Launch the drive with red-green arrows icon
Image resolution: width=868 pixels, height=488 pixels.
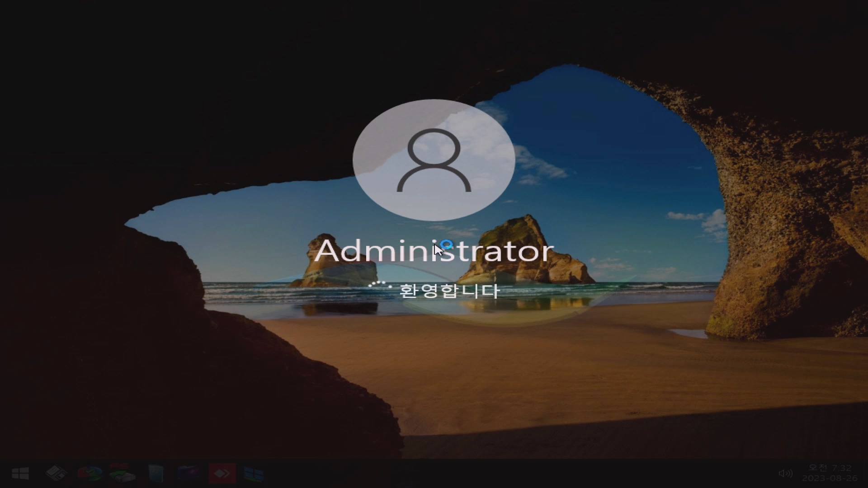pyautogui.click(x=122, y=474)
